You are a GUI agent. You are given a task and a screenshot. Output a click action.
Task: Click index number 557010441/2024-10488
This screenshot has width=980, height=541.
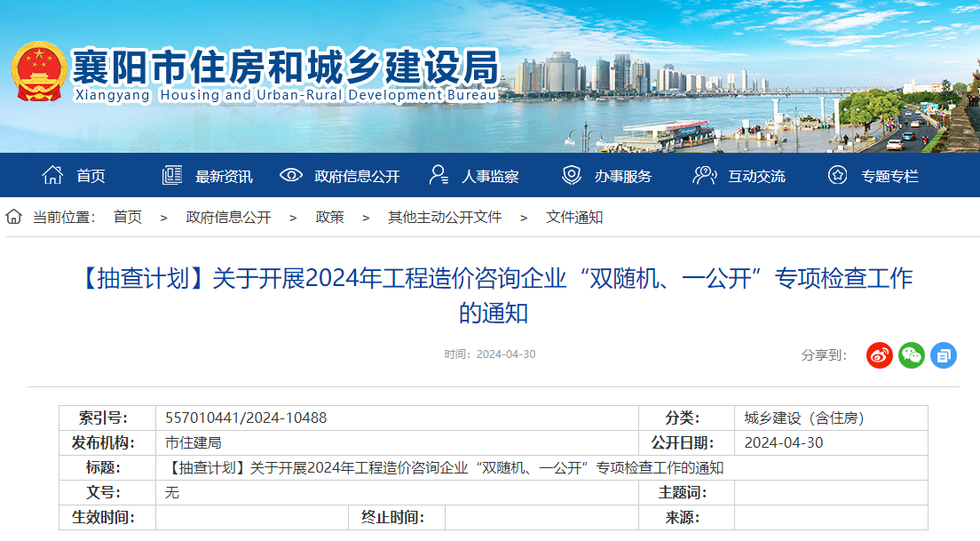pyautogui.click(x=246, y=418)
